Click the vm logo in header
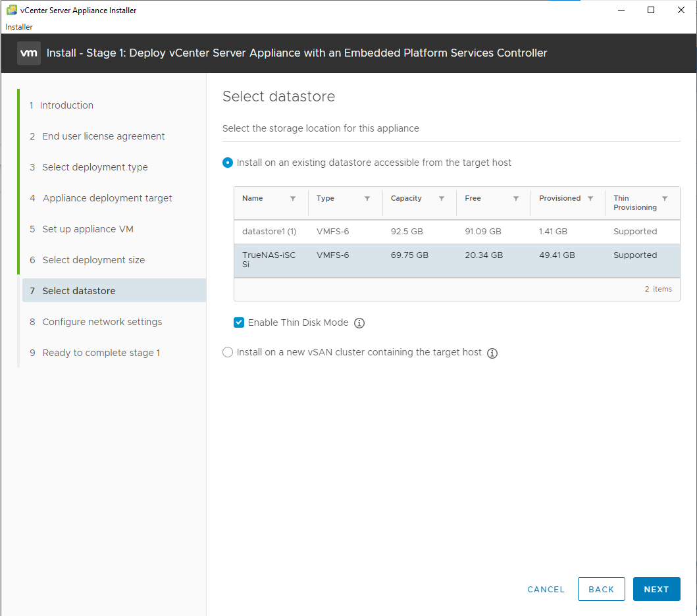This screenshot has height=616, width=697. coord(29,53)
